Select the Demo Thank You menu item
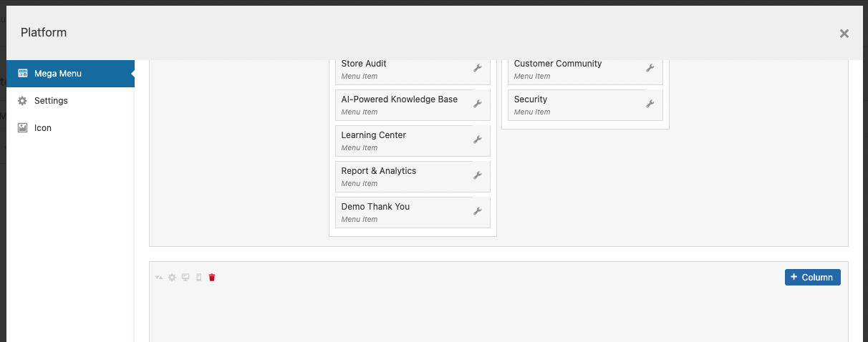The image size is (868, 342). (413, 212)
